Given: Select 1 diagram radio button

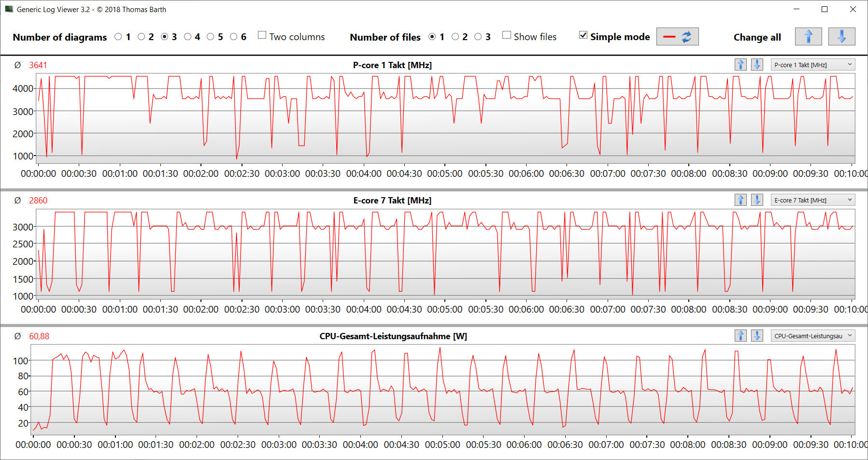Looking at the screenshot, I should pyautogui.click(x=118, y=37).
